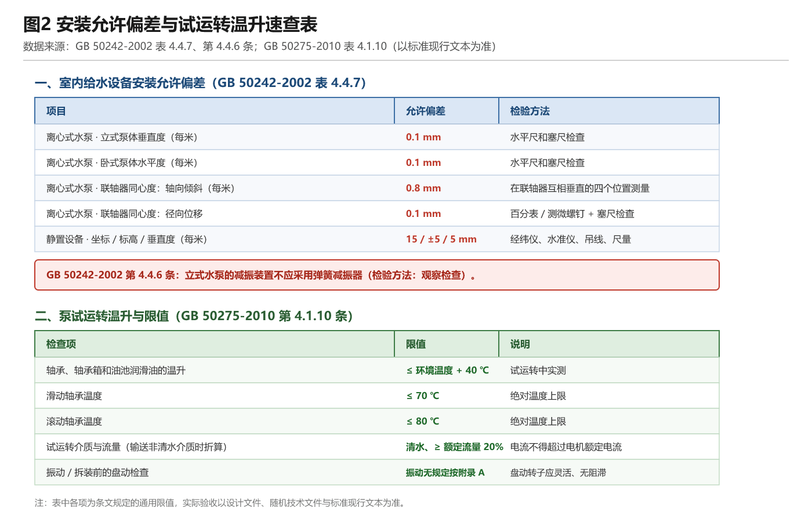Image resolution: width=812 pixels, height=522 pixels.
Task: Click 绝对温度上限 in the 滑动轴承温度 row
Action: (538, 396)
